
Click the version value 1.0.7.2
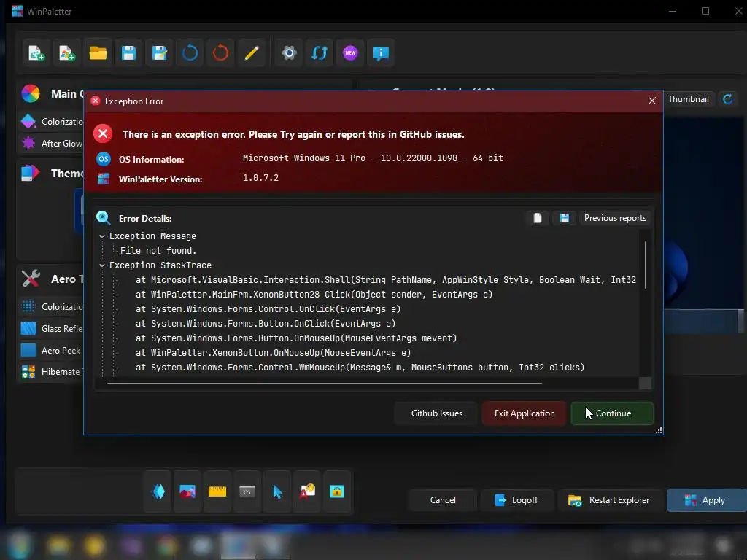click(x=260, y=178)
